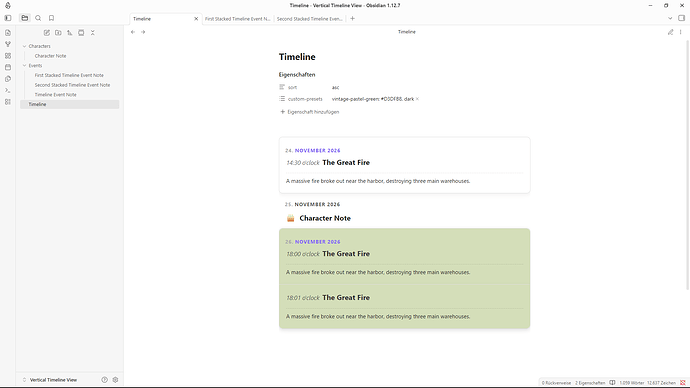
Task: Click 2 Eigenschaften in status bar
Action: click(590, 383)
